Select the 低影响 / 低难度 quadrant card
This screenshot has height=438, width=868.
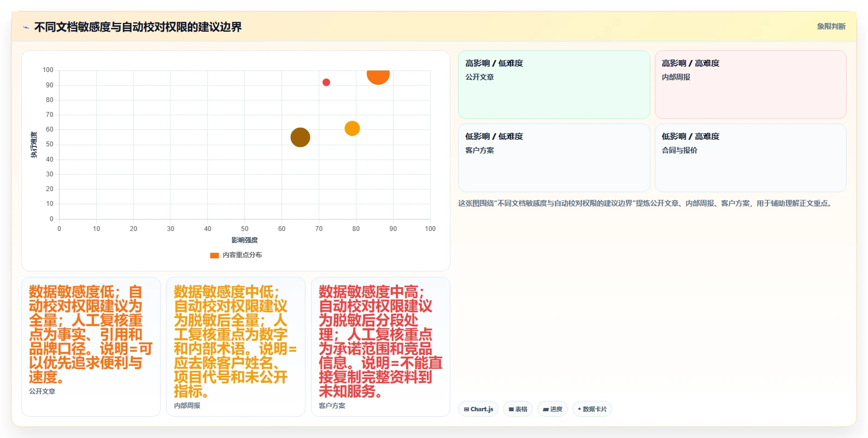[554, 158]
